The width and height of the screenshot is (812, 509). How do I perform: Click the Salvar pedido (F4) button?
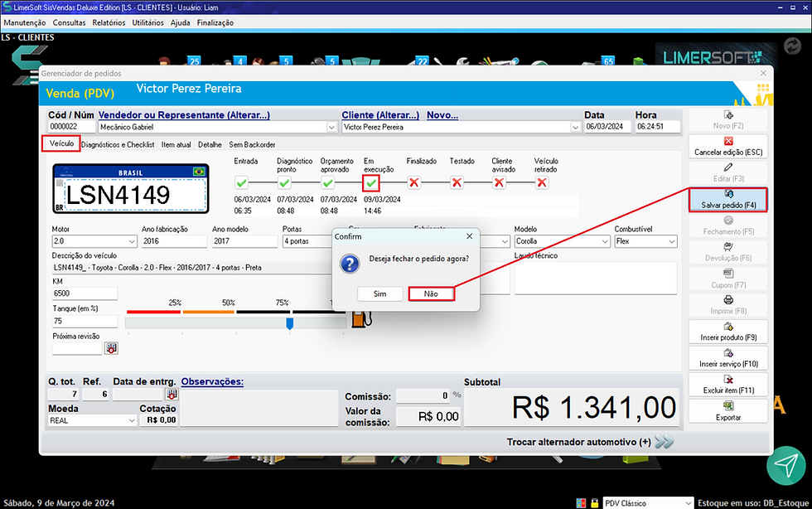(727, 200)
